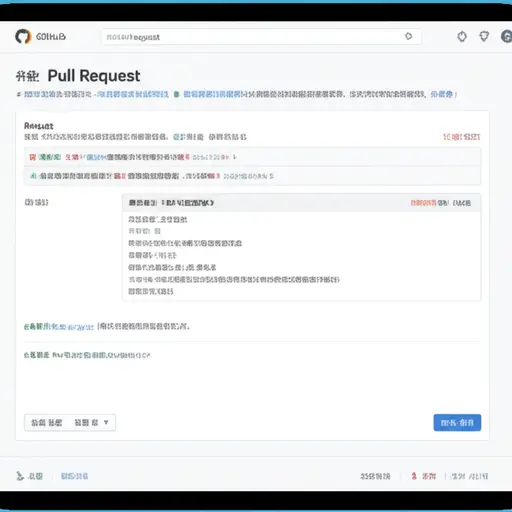
Task: Click inside the comment text box
Action: (301, 256)
